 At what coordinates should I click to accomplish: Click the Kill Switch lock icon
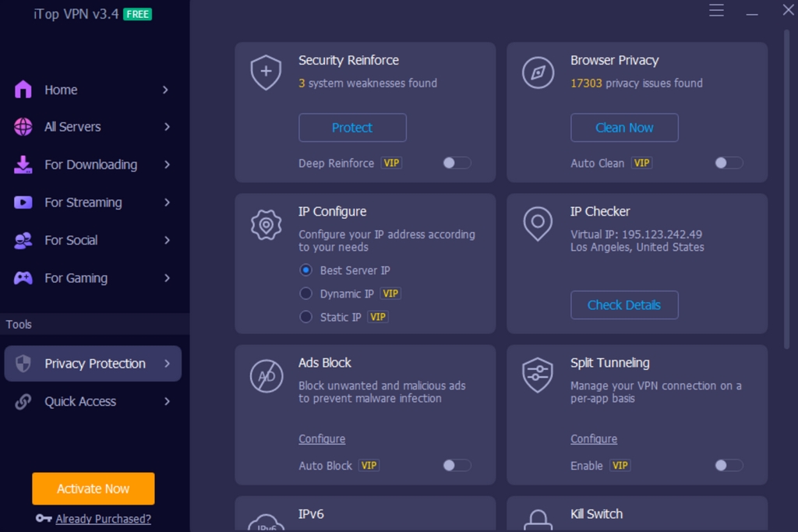pos(538,521)
